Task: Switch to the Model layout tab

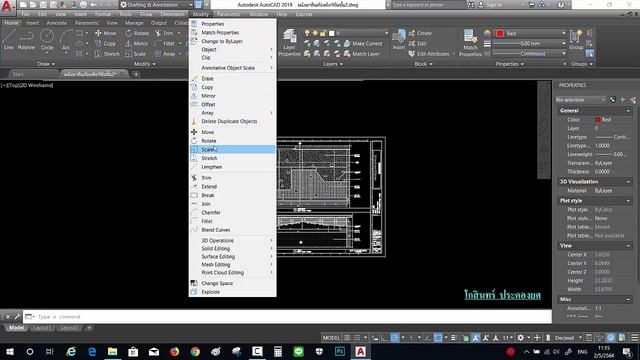Action: pyautogui.click(x=16, y=328)
